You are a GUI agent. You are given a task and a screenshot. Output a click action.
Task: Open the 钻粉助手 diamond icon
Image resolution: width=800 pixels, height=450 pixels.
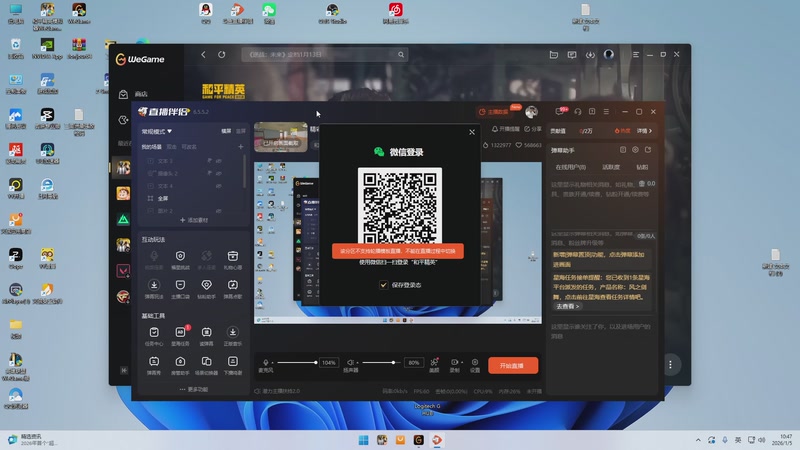[x=206, y=285]
